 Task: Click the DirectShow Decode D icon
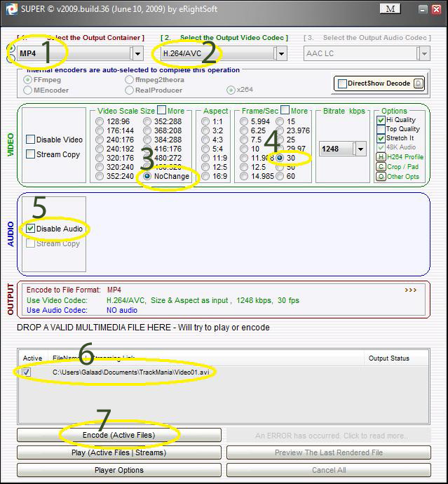coord(419,83)
